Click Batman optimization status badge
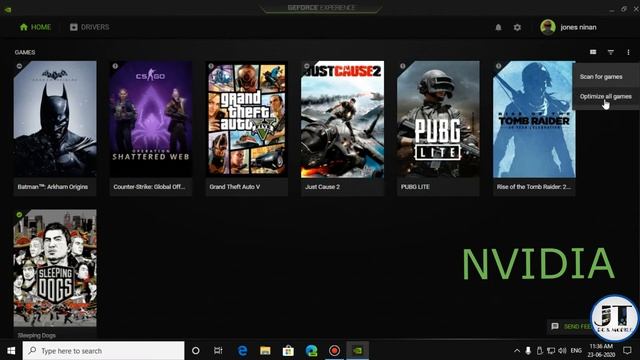 pyautogui.click(x=20, y=66)
